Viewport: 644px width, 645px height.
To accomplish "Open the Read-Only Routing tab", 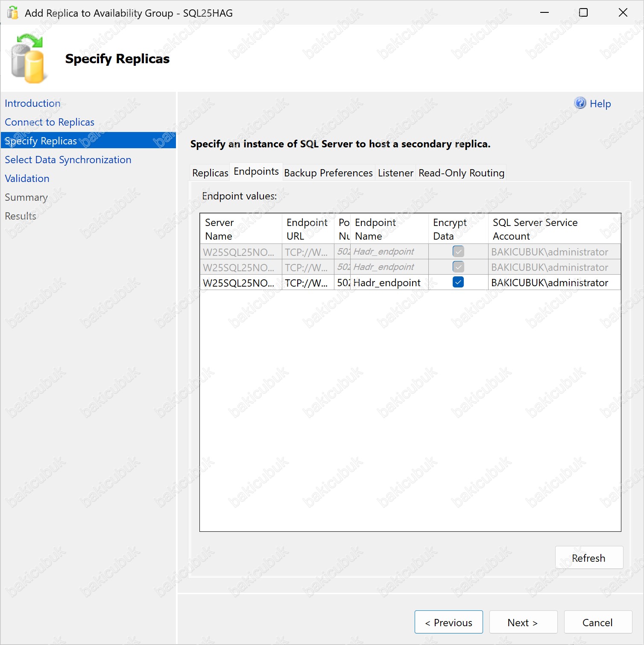I will pyautogui.click(x=461, y=173).
